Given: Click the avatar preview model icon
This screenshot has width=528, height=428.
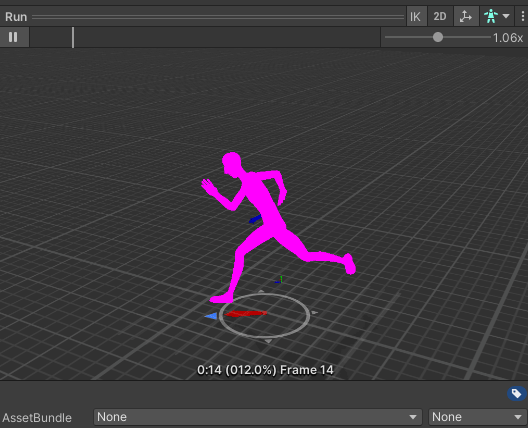Looking at the screenshot, I should 491,16.
